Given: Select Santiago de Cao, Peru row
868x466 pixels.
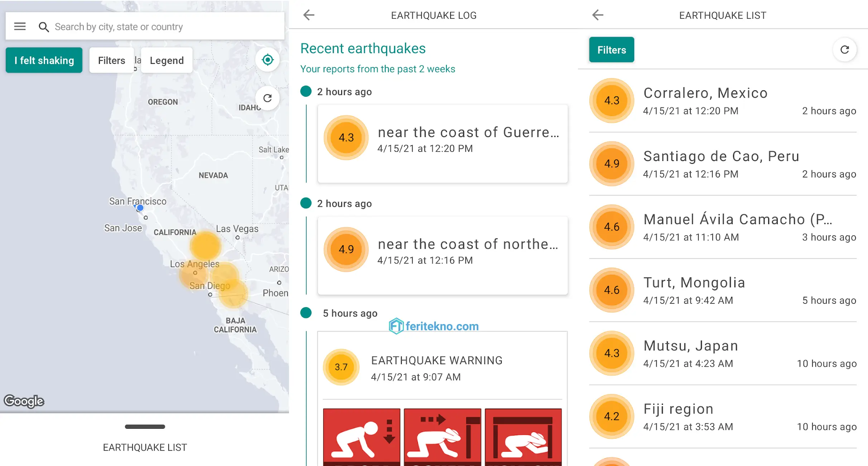Looking at the screenshot, I should (723, 164).
